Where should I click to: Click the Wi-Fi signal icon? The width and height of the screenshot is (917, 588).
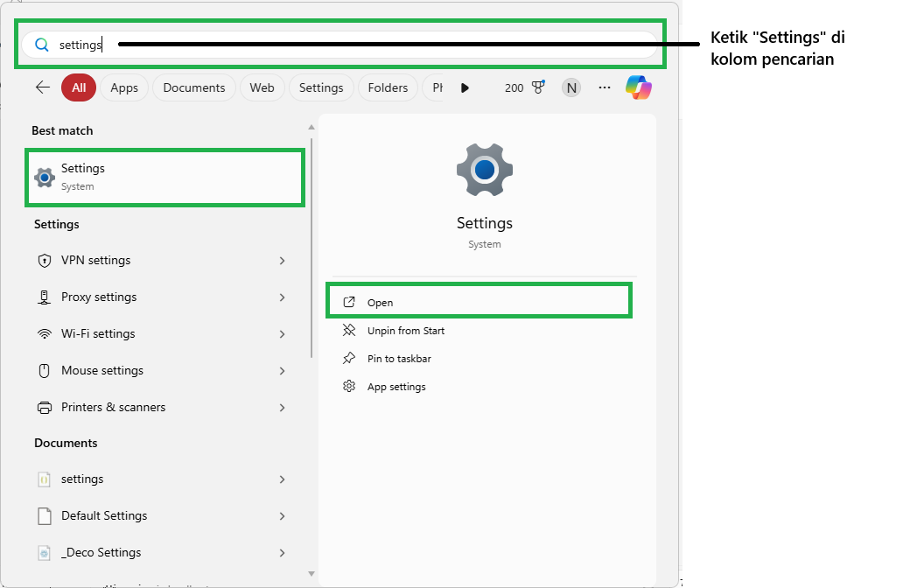pyautogui.click(x=45, y=334)
